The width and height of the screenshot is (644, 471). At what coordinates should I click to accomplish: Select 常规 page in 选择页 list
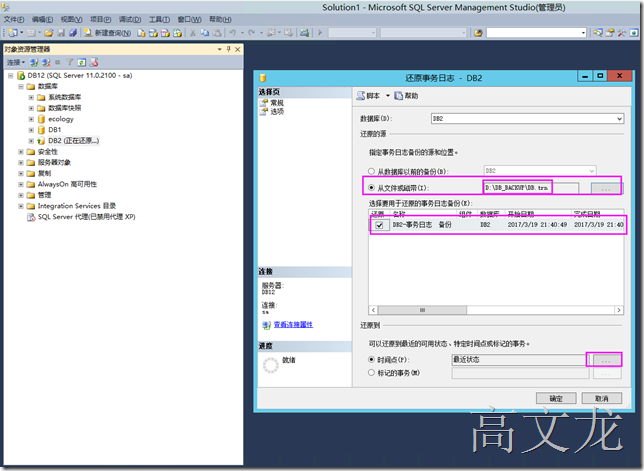click(x=277, y=103)
